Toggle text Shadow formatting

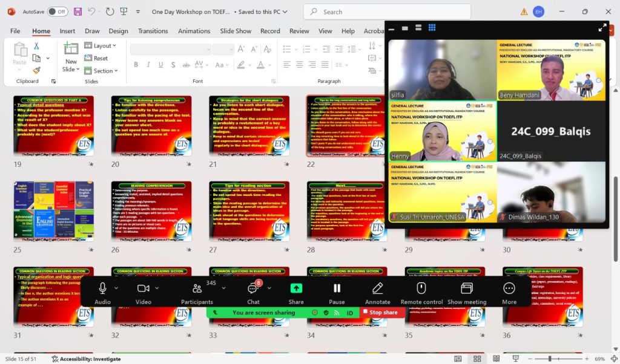tap(173, 64)
